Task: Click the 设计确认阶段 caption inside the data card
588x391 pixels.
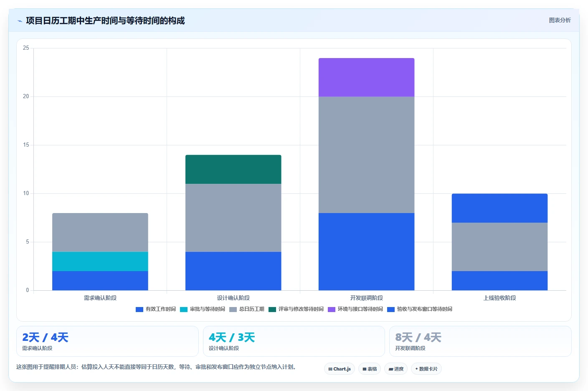Action: (224, 348)
